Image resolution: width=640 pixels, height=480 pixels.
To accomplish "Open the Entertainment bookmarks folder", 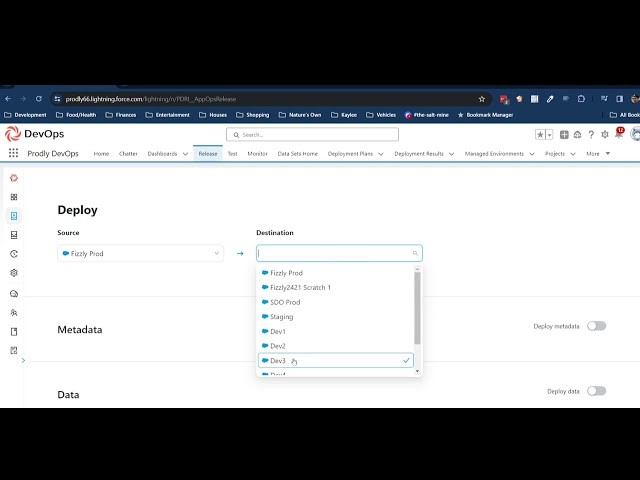I will 168,115.
